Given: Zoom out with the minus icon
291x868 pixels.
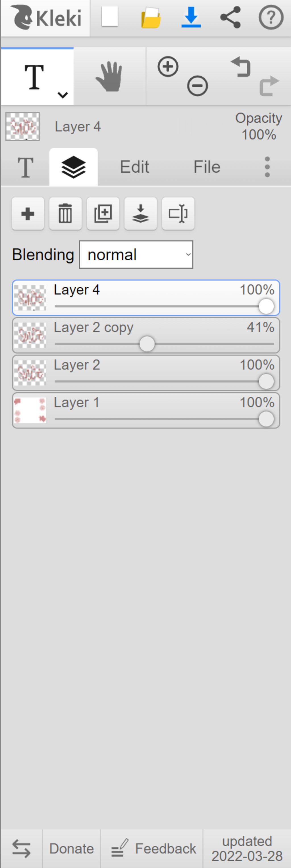Looking at the screenshot, I should [x=198, y=86].
